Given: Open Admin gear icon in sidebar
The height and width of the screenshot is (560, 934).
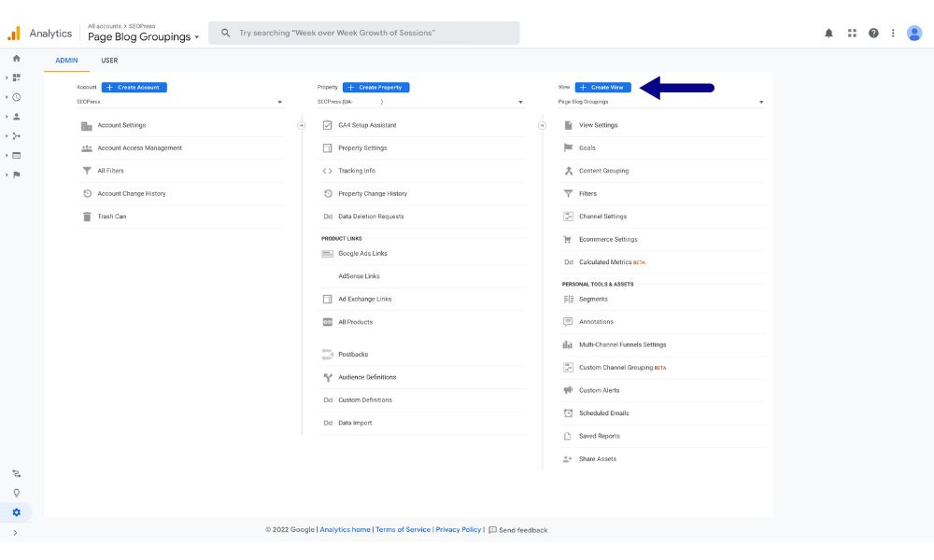Looking at the screenshot, I should coord(17,512).
